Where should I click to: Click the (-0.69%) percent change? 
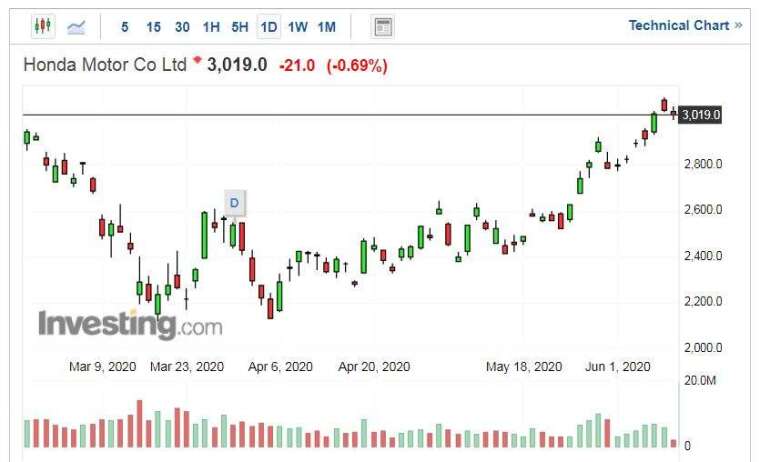[357, 65]
